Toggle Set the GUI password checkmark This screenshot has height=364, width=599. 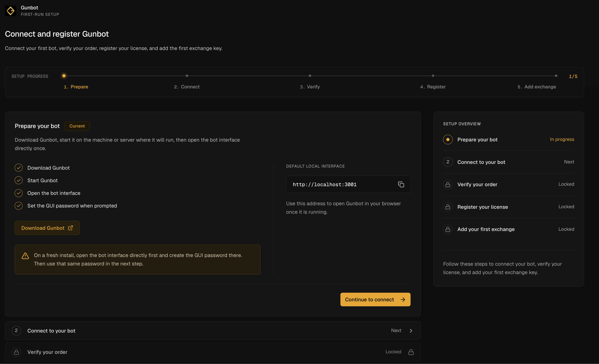19,206
